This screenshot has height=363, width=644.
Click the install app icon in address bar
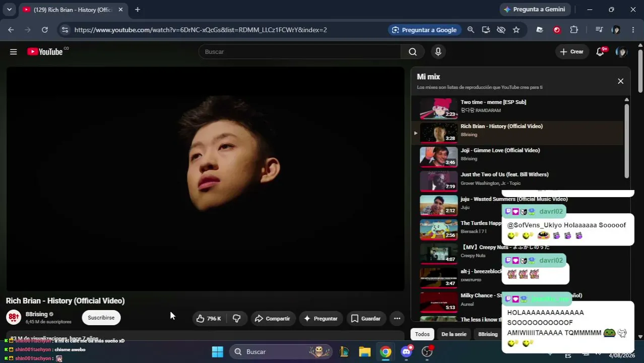(x=486, y=30)
